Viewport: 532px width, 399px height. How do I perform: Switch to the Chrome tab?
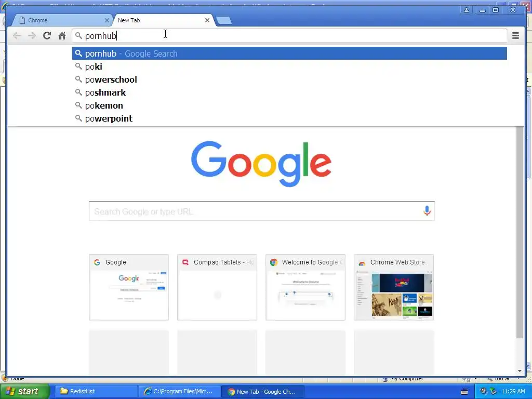click(61, 20)
